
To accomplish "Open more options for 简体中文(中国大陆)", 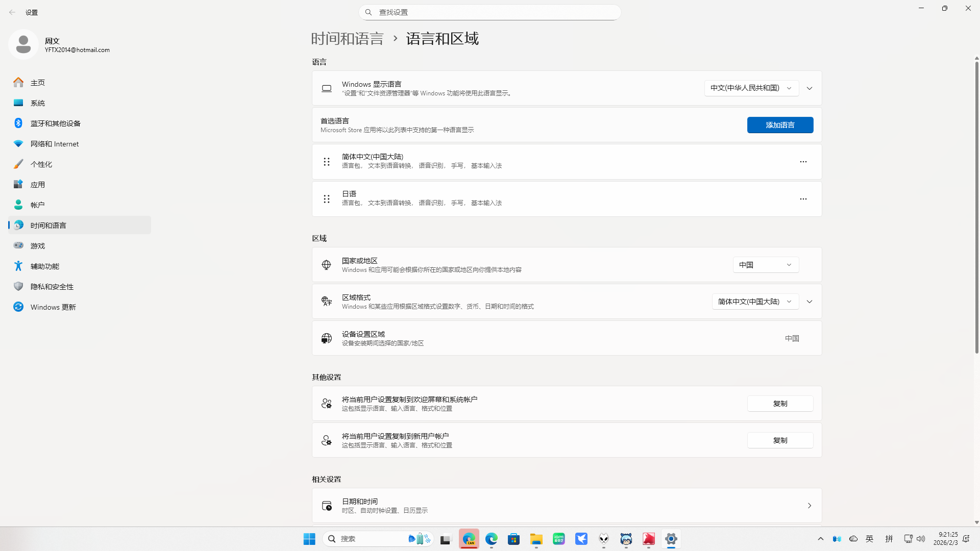I will coord(803,162).
